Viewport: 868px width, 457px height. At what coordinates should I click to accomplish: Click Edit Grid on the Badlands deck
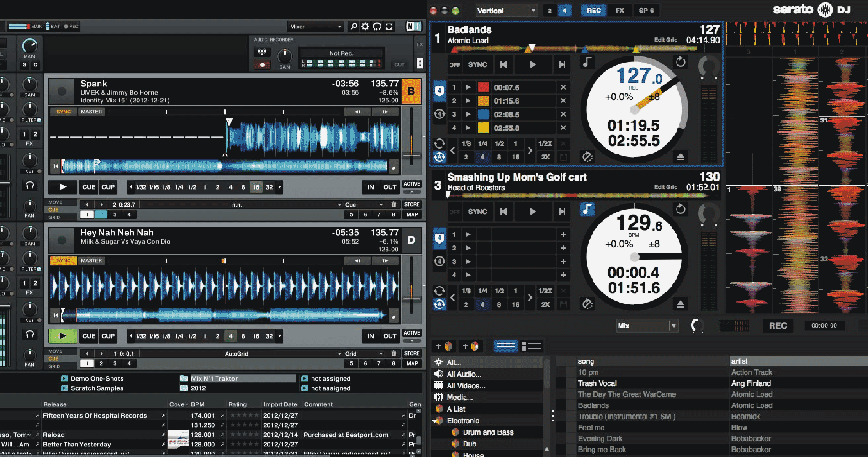tap(667, 40)
